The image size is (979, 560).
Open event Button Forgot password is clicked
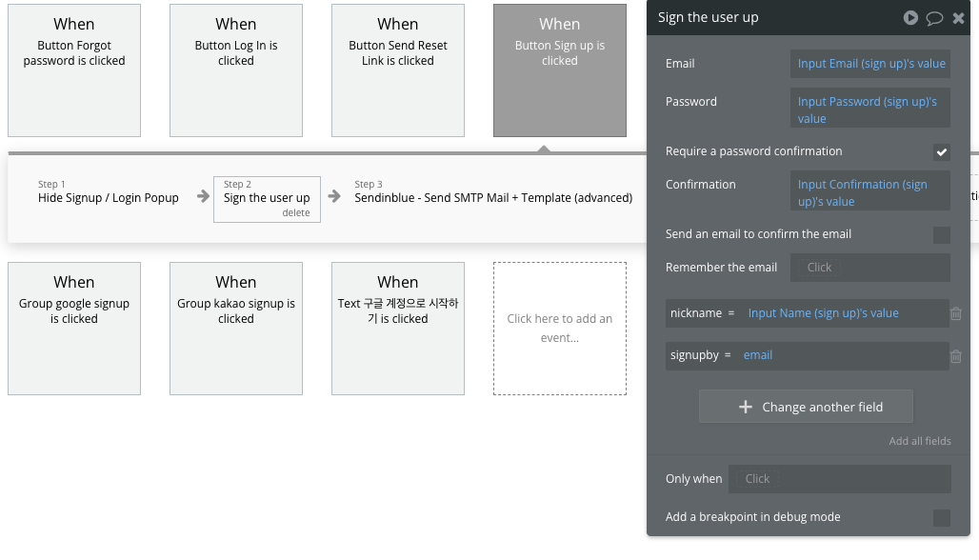[x=74, y=70]
